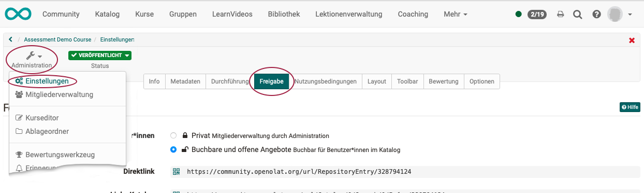The width and height of the screenshot is (644, 193).
Task: Switch to the Toolbar tab
Action: 408,81
